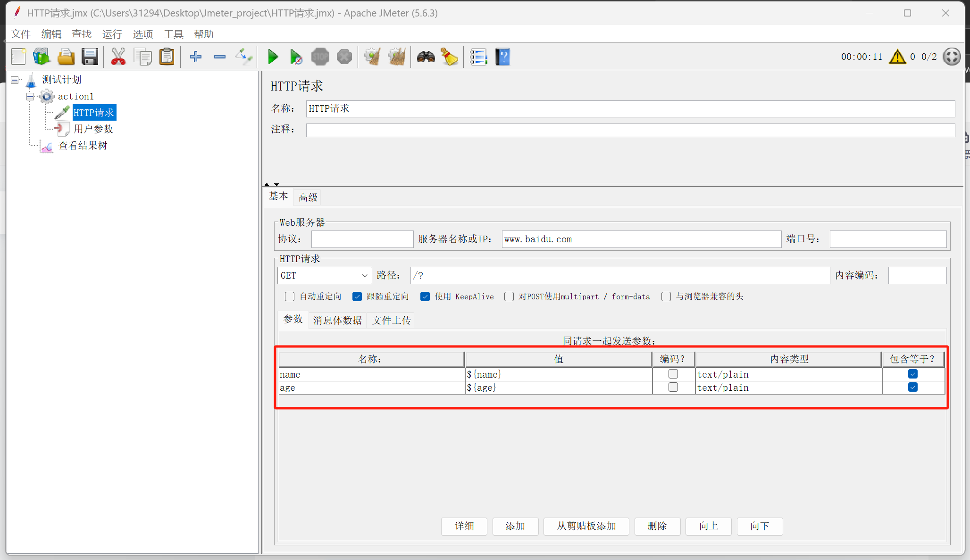
Task: Toggle 编码 checkbox for name row
Action: (x=673, y=374)
